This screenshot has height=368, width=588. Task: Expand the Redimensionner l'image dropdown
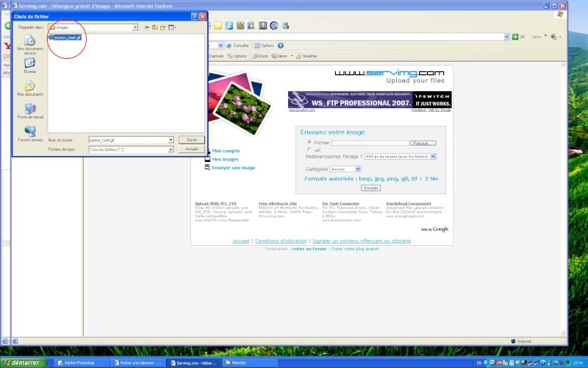coord(433,156)
